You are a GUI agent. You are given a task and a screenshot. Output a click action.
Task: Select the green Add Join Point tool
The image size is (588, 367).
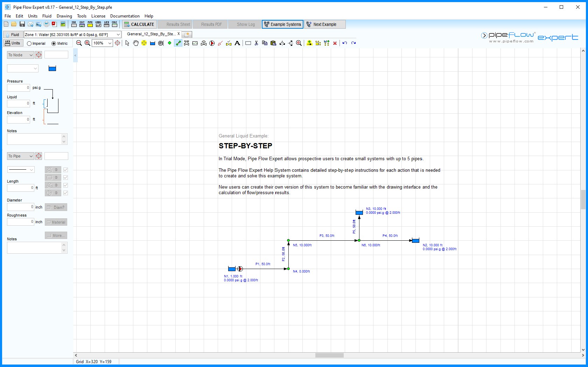click(170, 43)
